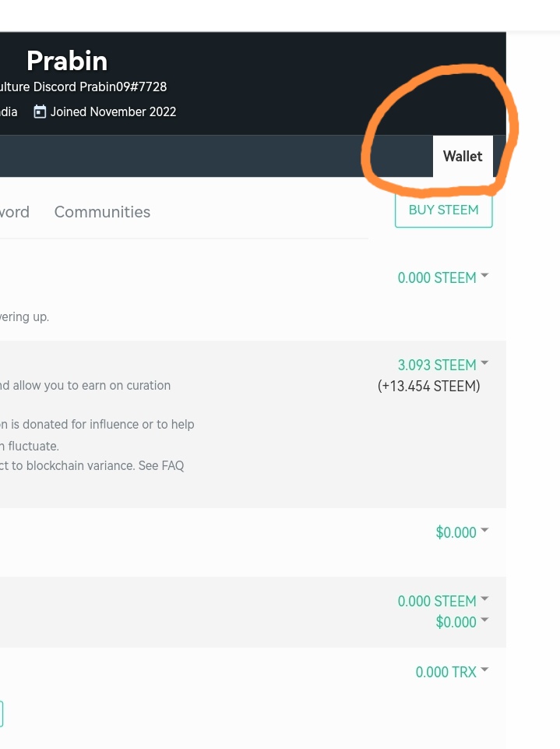Viewport: 560px width, 749px height.
Task: Click the calendar icon beside Joined date
Action: (x=41, y=111)
